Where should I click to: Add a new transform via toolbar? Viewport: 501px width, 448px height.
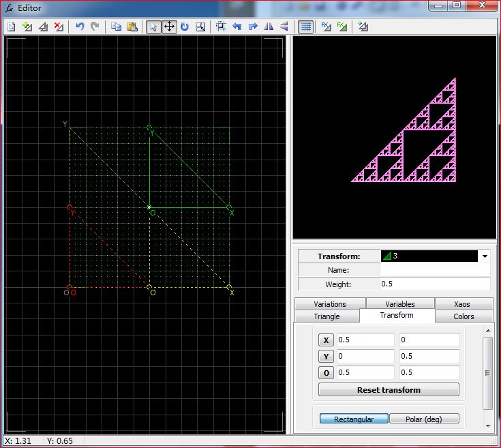pyautogui.click(x=27, y=27)
